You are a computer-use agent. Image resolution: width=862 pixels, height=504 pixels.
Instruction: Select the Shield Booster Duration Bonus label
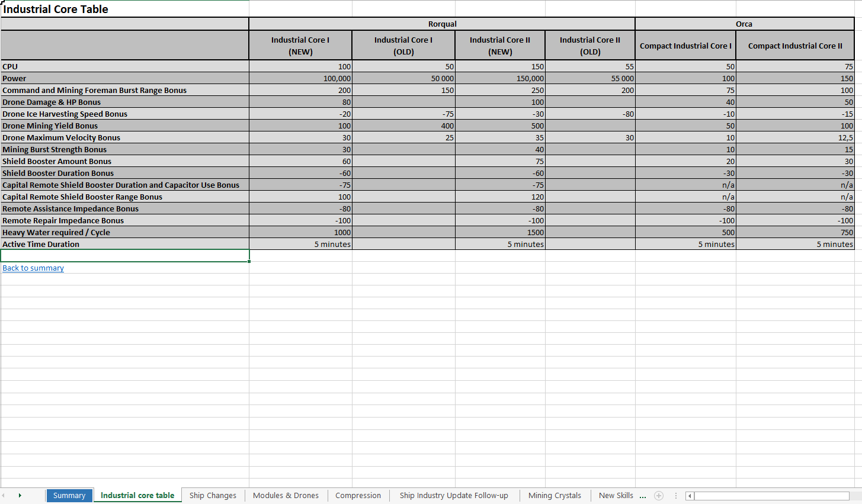(x=124, y=173)
